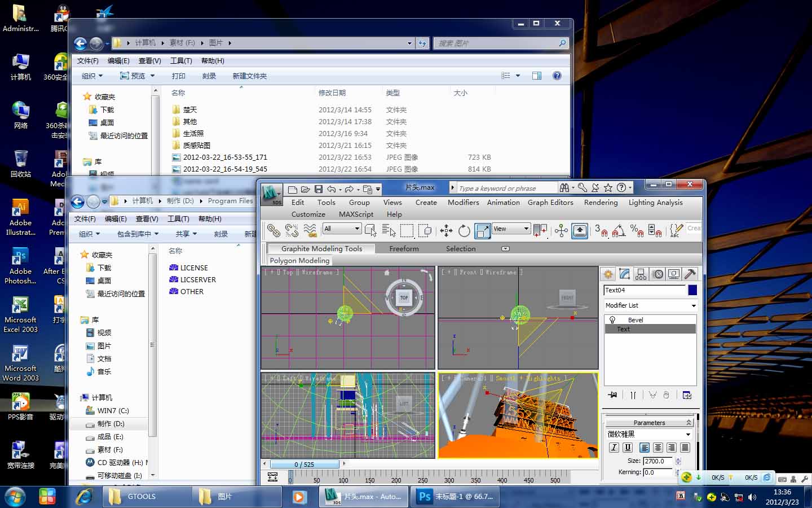812x508 pixels.
Task: Click the Window/Crossing selection icon
Action: 425,230
